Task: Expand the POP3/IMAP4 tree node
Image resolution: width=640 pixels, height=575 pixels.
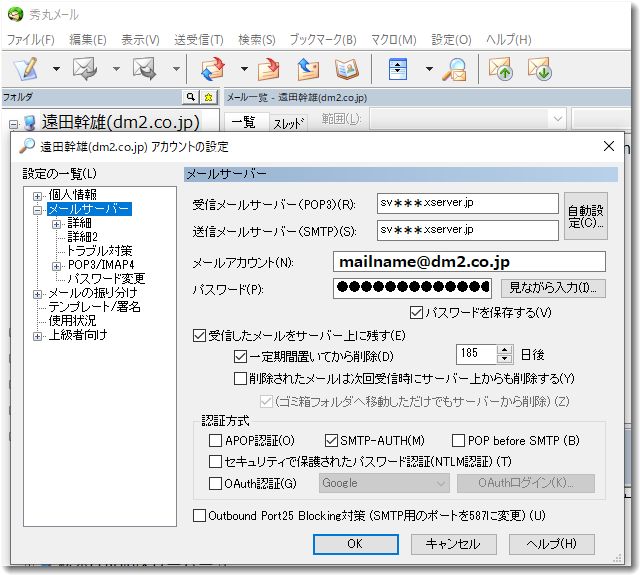Action: pyautogui.click(x=56, y=266)
